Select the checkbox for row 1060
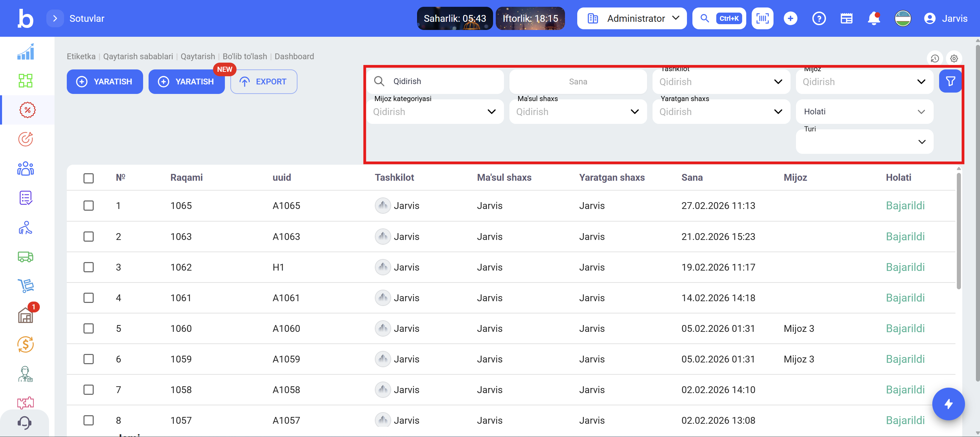The height and width of the screenshot is (437, 980). click(89, 328)
